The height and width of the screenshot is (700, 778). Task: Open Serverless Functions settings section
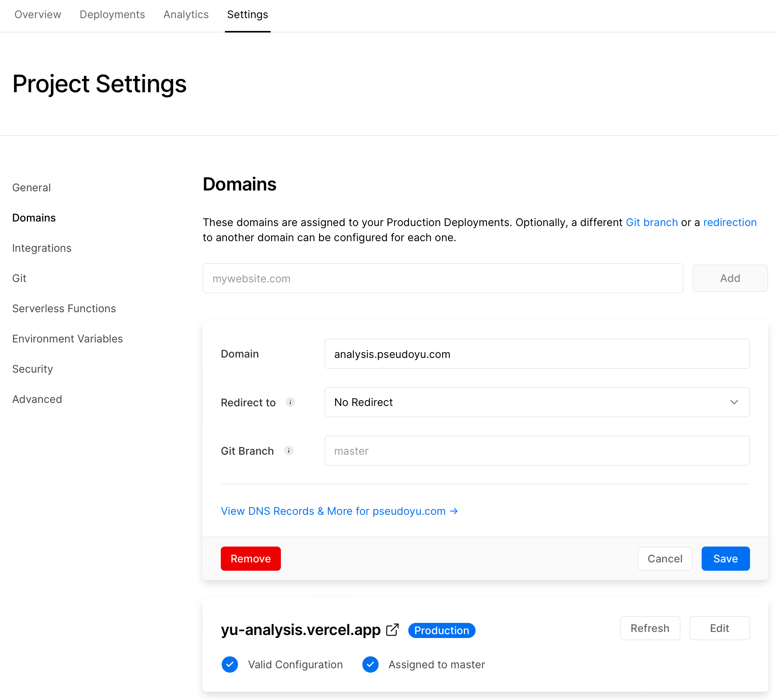click(64, 308)
